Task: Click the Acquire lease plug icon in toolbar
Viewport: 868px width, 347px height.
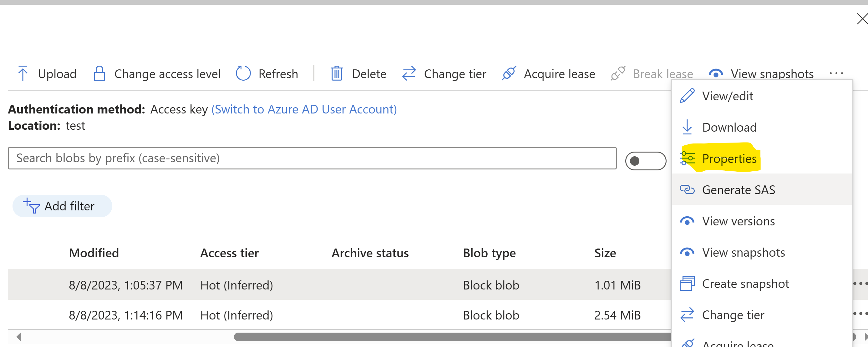Action: (x=509, y=73)
